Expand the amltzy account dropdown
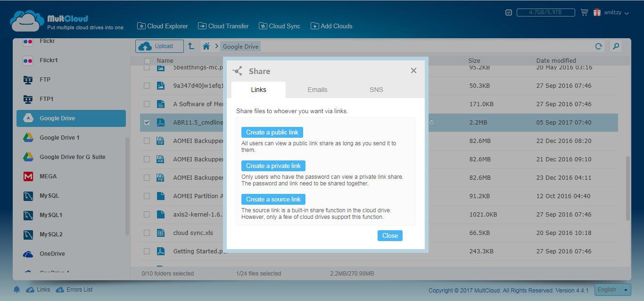The width and height of the screenshot is (644, 301). 617,13
